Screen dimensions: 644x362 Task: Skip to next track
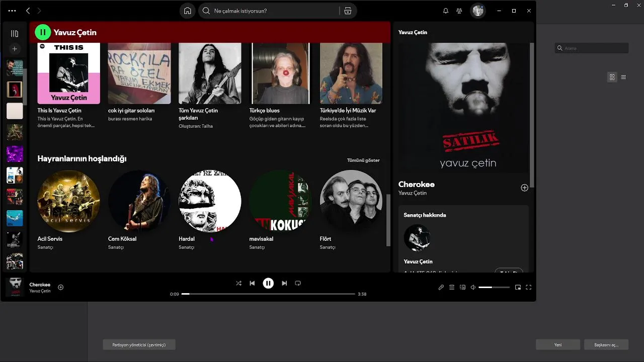pyautogui.click(x=284, y=283)
